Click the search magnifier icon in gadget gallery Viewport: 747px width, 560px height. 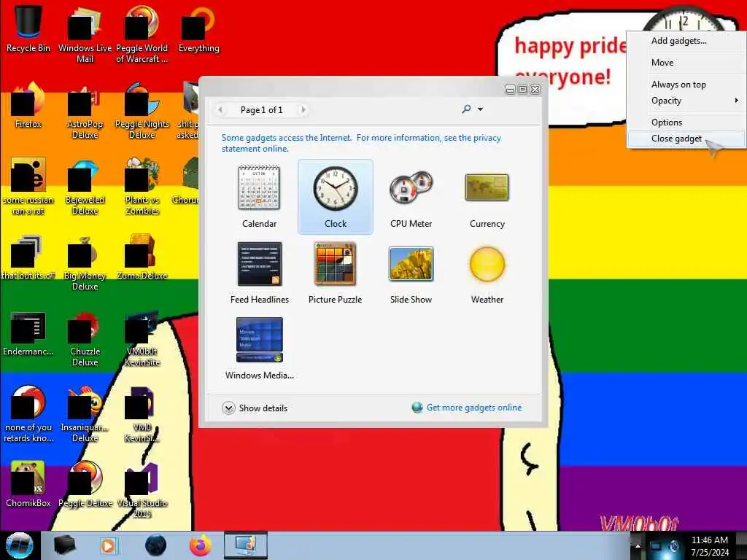pos(466,109)
